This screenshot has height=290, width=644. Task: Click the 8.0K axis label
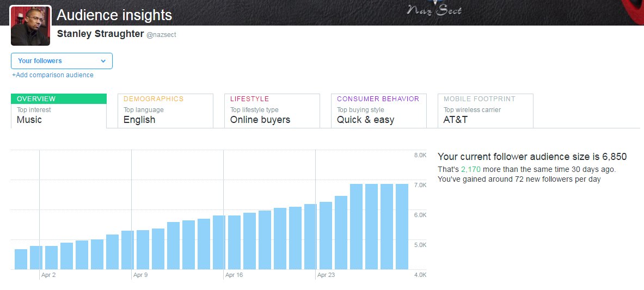point(420,155)
